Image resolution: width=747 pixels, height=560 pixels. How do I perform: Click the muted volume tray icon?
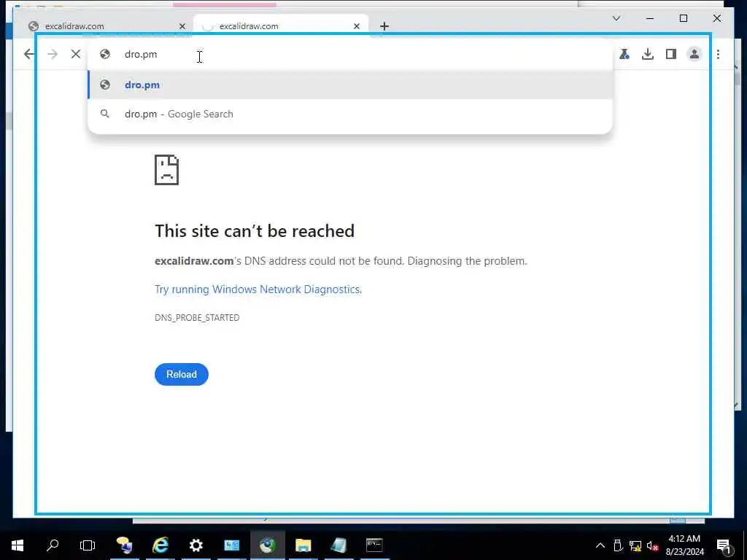point(653,545)
